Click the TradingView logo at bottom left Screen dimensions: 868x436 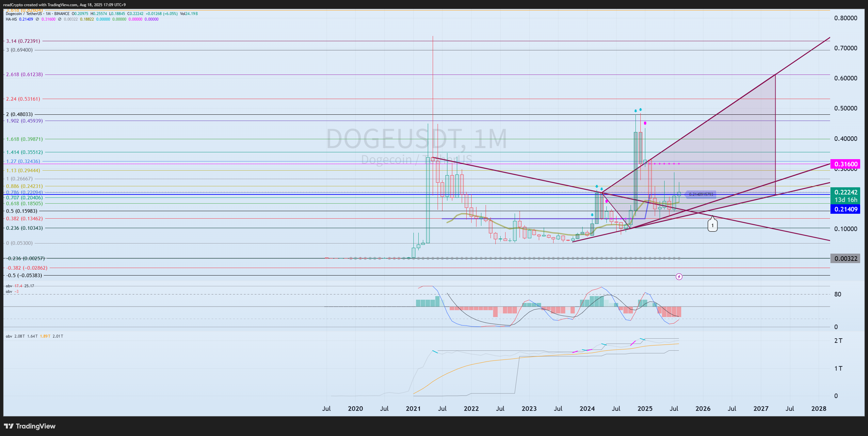click(x=29, y=426)
